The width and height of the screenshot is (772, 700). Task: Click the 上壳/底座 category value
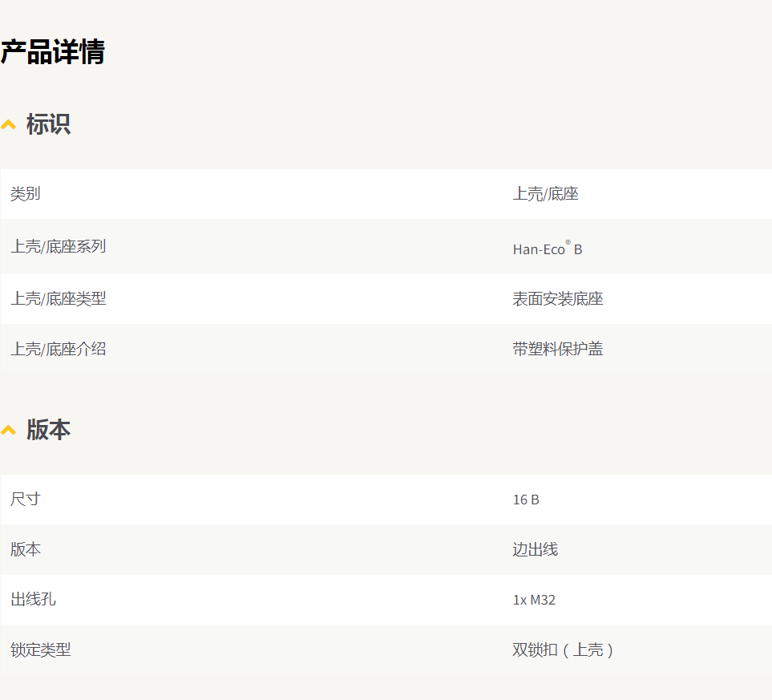(x=545, y=194)
